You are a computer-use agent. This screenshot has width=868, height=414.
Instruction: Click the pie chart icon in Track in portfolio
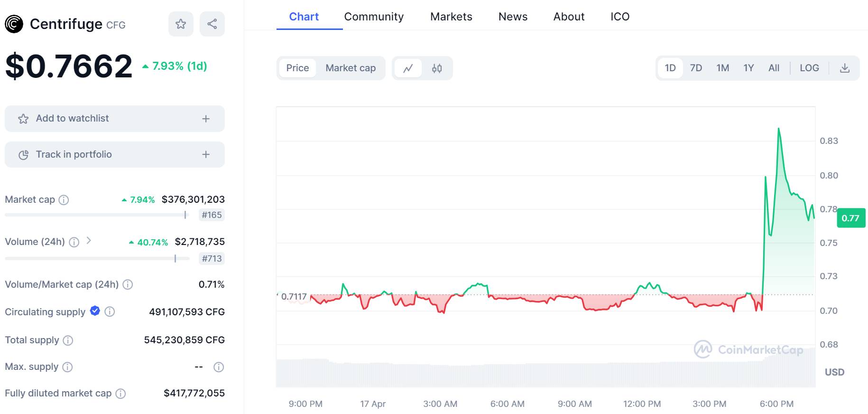click(x=23, y=155)
